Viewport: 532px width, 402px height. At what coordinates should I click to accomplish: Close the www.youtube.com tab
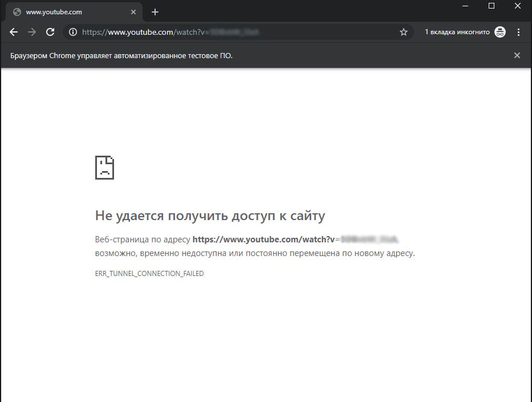[133, 12]
